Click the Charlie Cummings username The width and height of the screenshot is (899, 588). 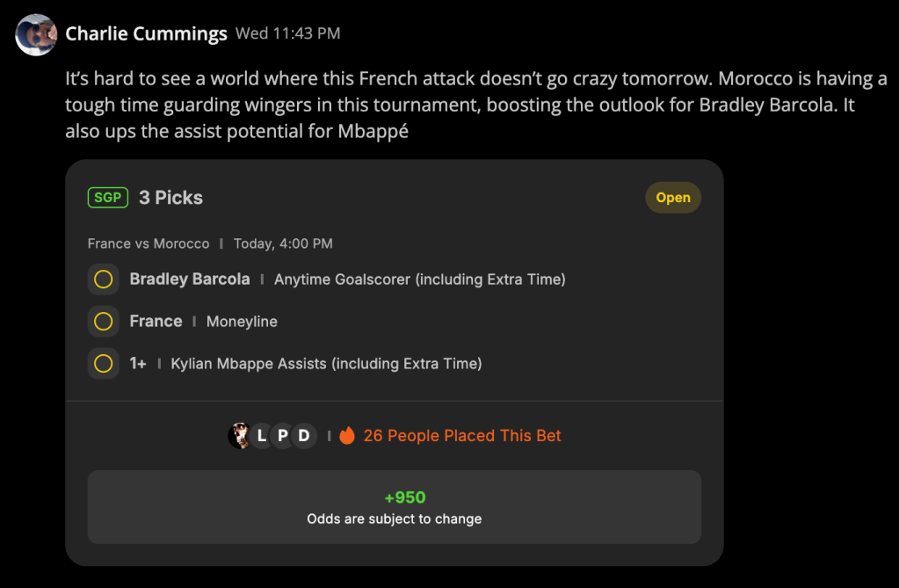click(x=146, y=33)
